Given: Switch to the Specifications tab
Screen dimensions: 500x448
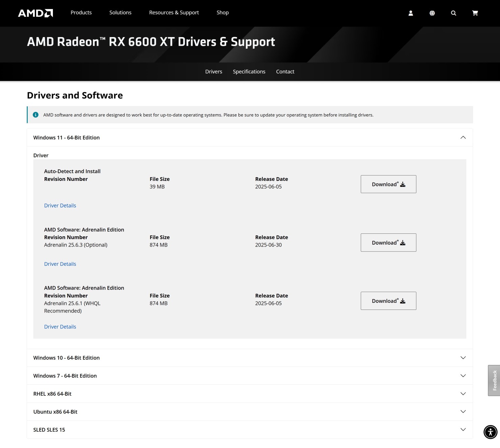Looking at the screenshot, I should tap(249, 71).
